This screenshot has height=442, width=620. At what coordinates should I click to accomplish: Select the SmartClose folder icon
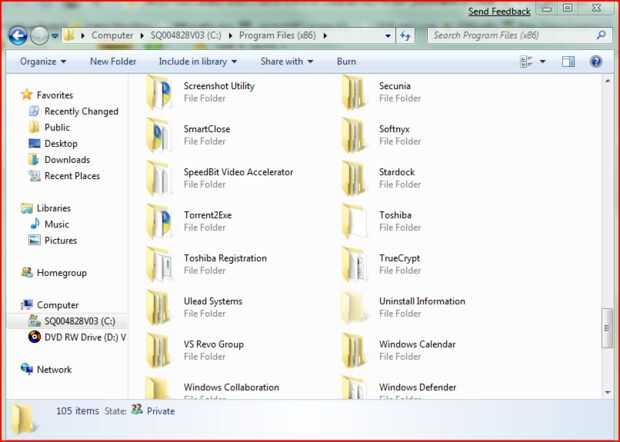coord(159,136)
